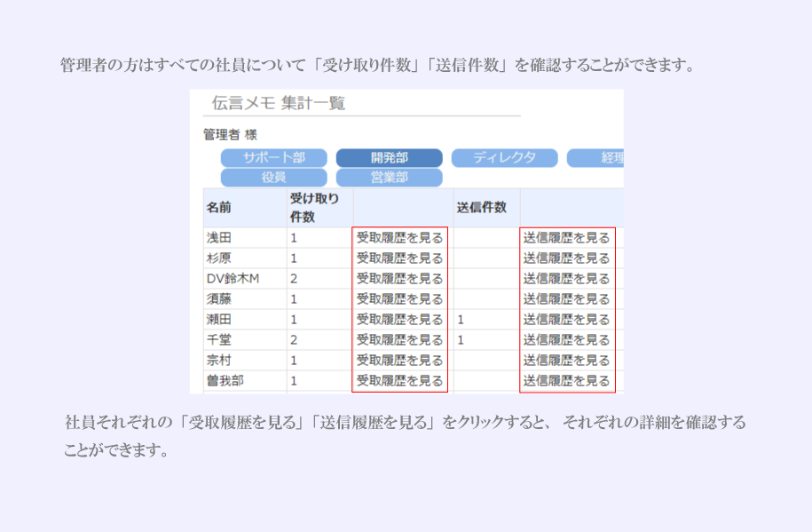View 送信履歴を見る for 千堂
The width and height of the screenshot is (812, 532).
point(566,340)
